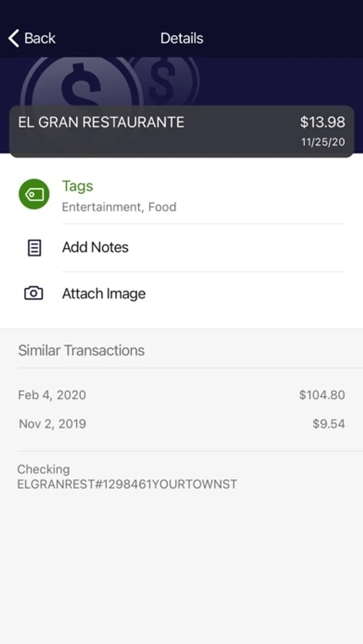This screenshot has height=644, width=363.
Task: Open the Tags label
Action: pos(77,186)
